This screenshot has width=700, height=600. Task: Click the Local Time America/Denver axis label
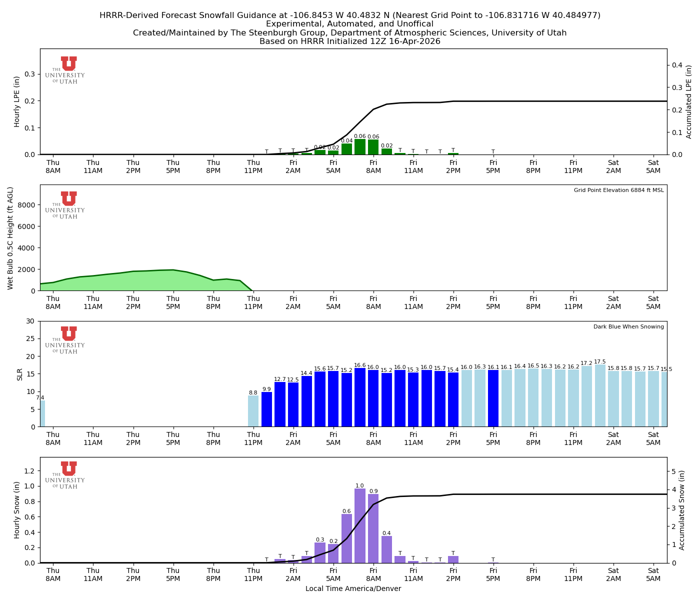pos(353,588)
